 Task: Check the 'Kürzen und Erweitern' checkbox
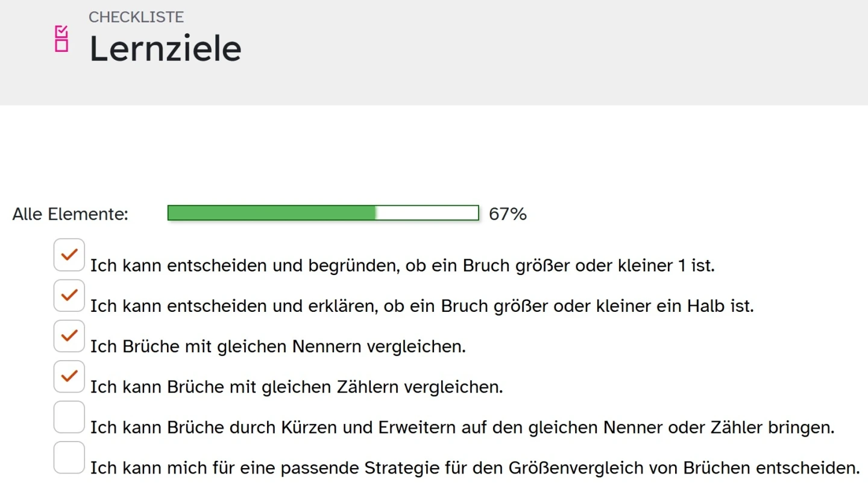coord(69,417)
